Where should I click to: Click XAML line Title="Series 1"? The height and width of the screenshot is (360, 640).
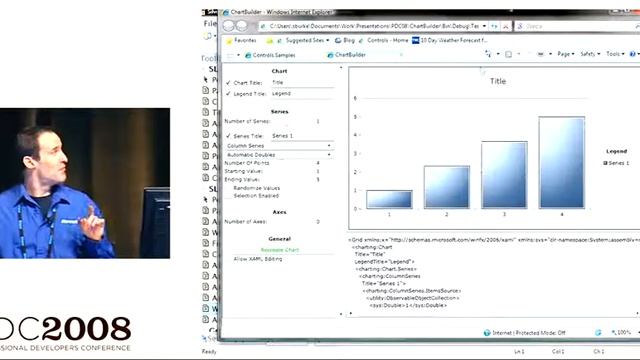coord(383,283)
